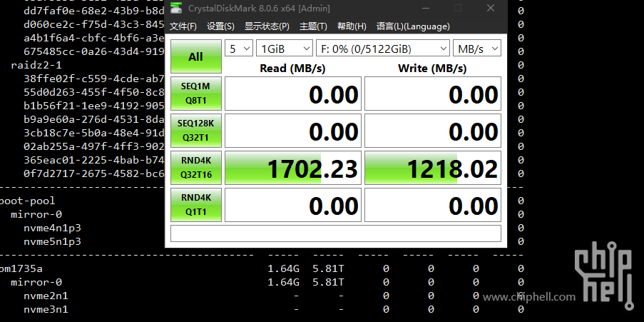Click the empty comment field below results

tap(336, 233)
